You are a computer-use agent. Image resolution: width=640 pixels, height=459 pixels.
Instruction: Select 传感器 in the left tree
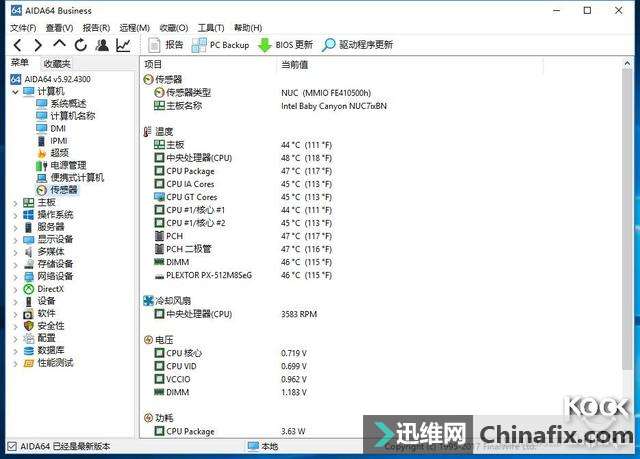[57, 190]
